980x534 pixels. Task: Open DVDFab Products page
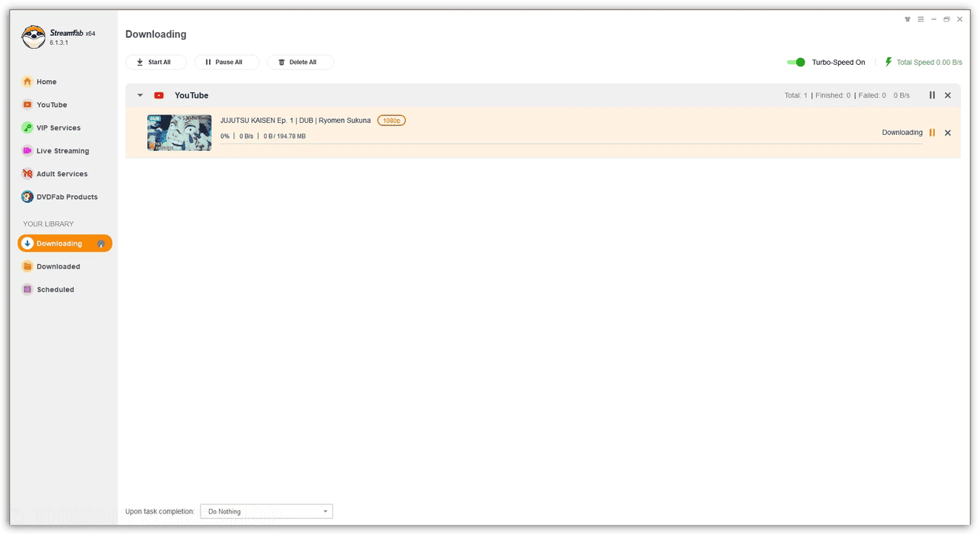point(59,196)
